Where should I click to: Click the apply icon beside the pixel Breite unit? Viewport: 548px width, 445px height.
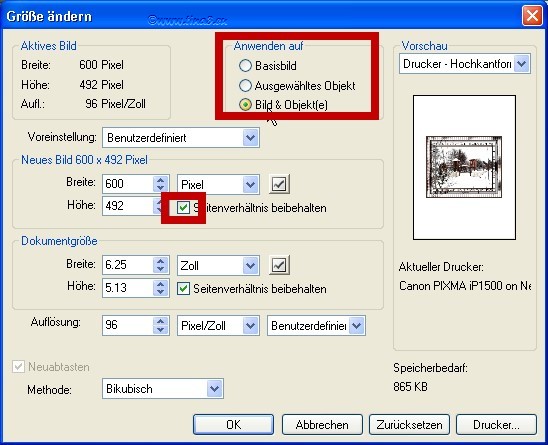[x=279, y=184]
